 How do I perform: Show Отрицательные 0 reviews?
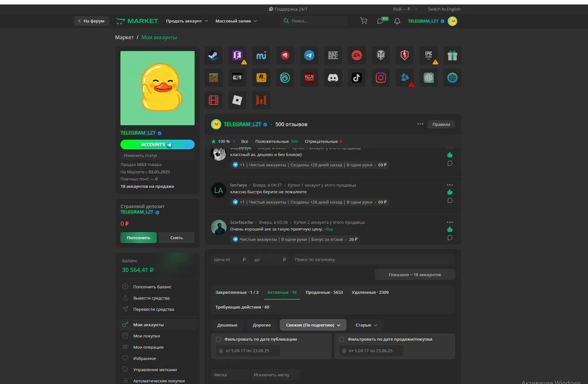pos(323,141)
